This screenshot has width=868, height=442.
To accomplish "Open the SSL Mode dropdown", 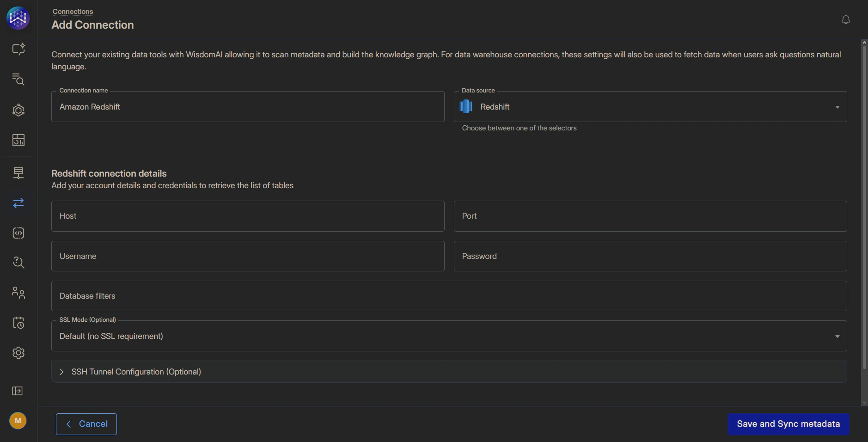I will (449, 336).
